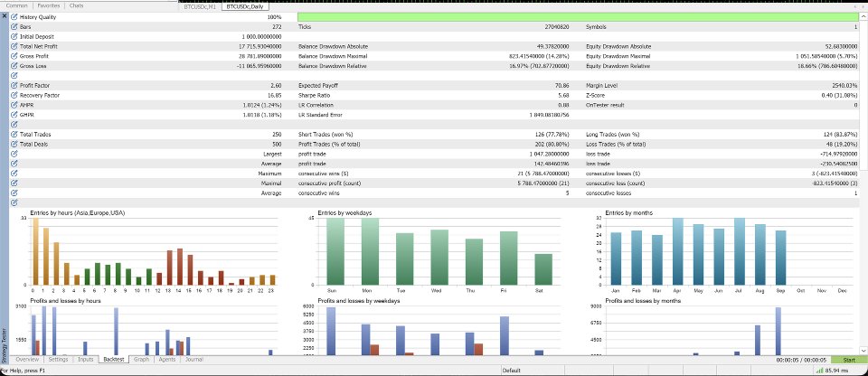Open the Favorites tab

[49, 5]
